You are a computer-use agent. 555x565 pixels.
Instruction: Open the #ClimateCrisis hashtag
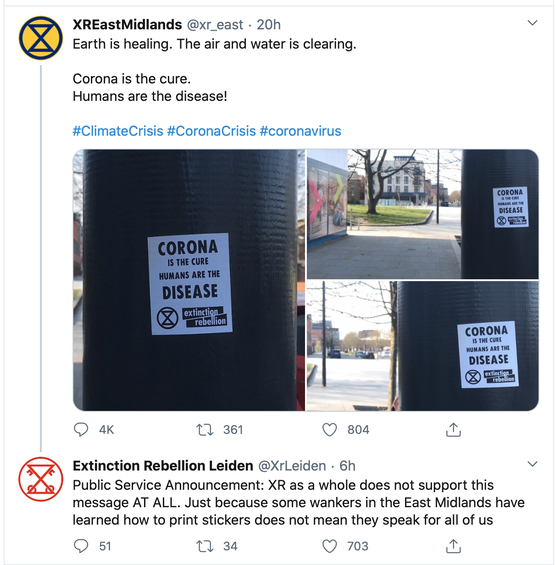(118, 131)
